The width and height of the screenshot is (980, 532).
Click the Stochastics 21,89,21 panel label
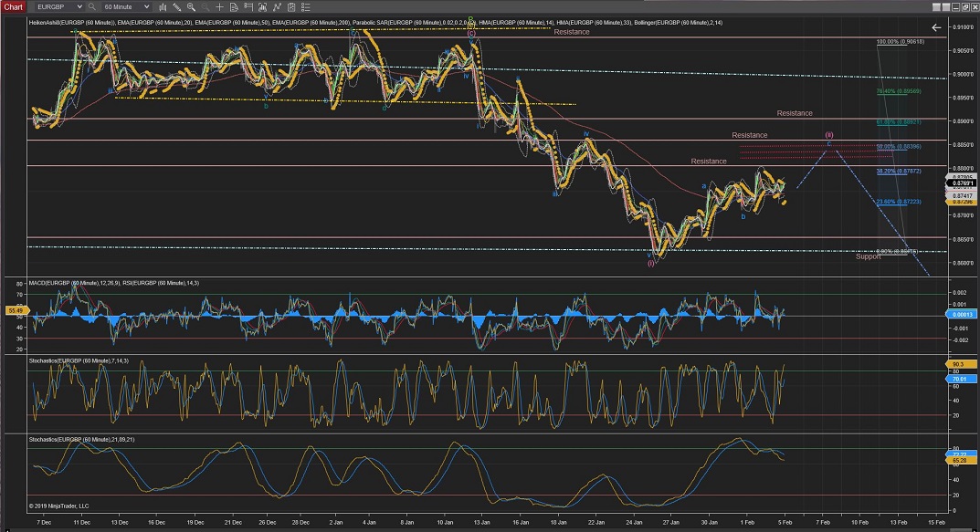pyautogui.click(x=81, y=440)
